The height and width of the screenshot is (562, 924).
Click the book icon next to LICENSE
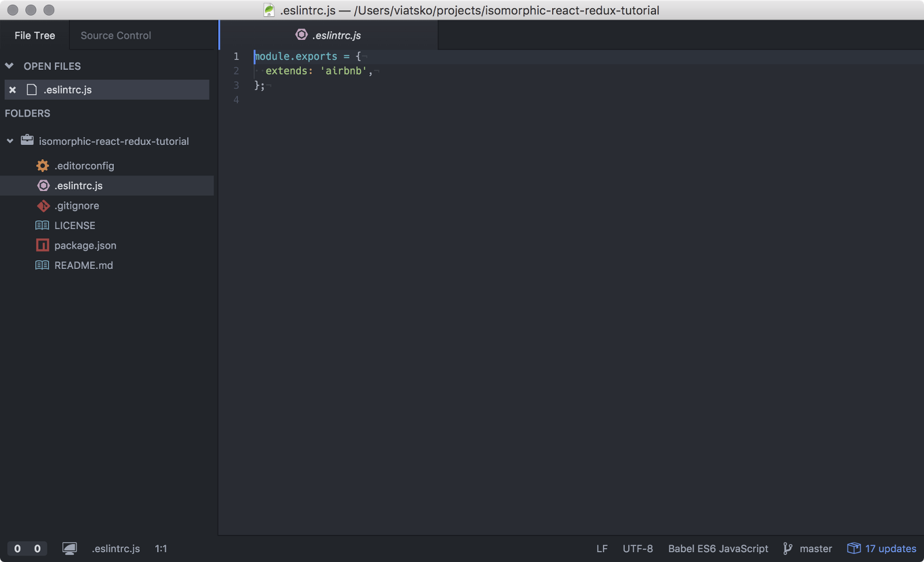point(42,225)
